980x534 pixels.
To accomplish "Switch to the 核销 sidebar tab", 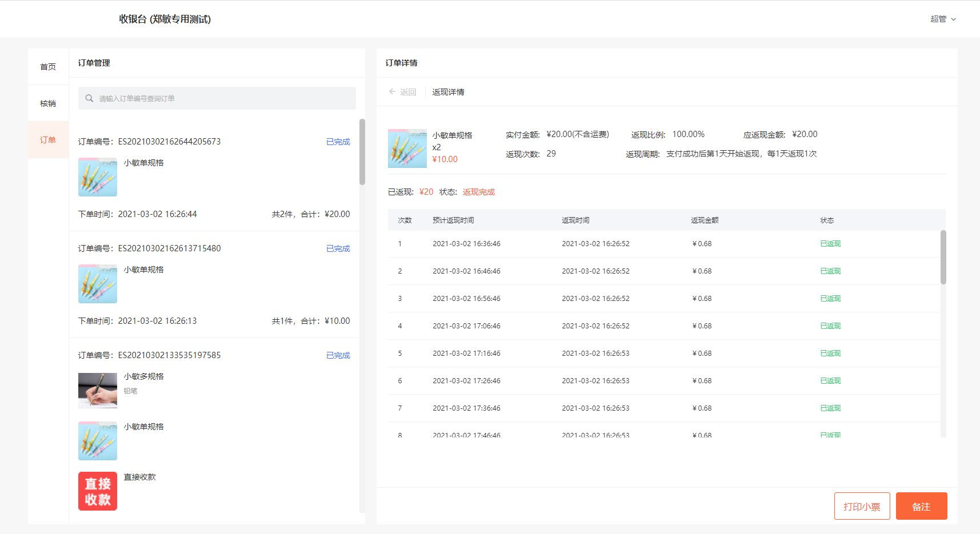I will pyautogui.click(x=48, y=103).
